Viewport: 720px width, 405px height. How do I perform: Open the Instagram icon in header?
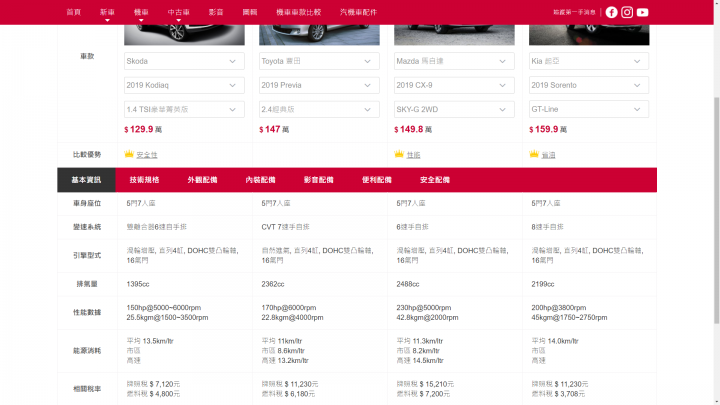[627, 12]
